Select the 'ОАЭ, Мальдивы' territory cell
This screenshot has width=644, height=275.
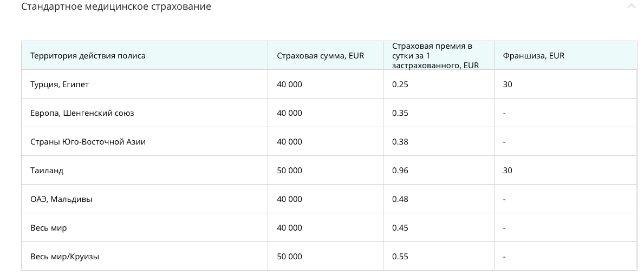point(61,199)
